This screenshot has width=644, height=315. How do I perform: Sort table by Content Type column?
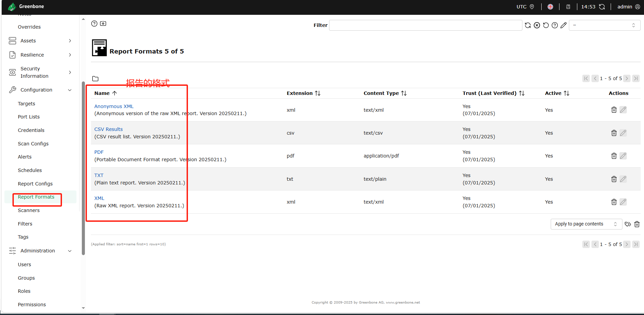(385, 93)
